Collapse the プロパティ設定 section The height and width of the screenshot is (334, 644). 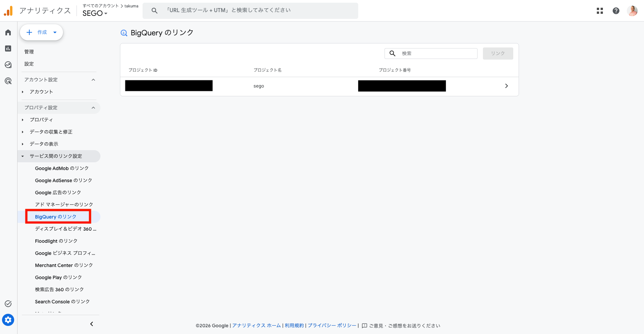[93, 108]
